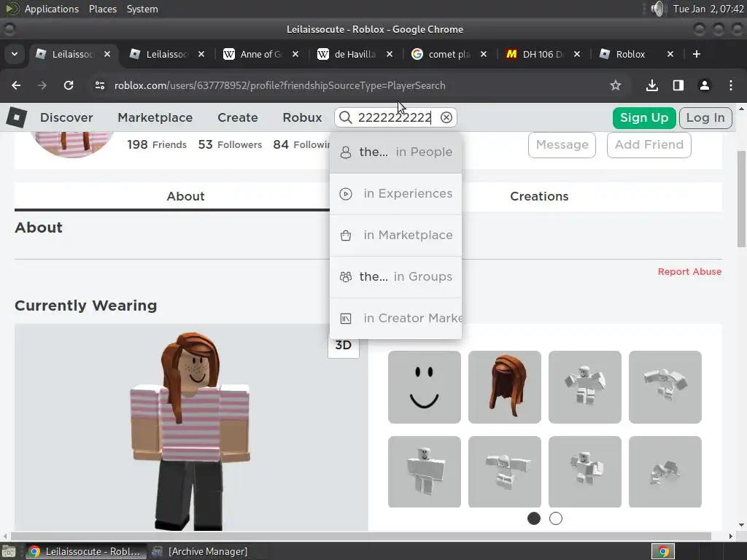The image size is (747, 560).
Task: Click the magnifier search icon
Action: (345, 117)
